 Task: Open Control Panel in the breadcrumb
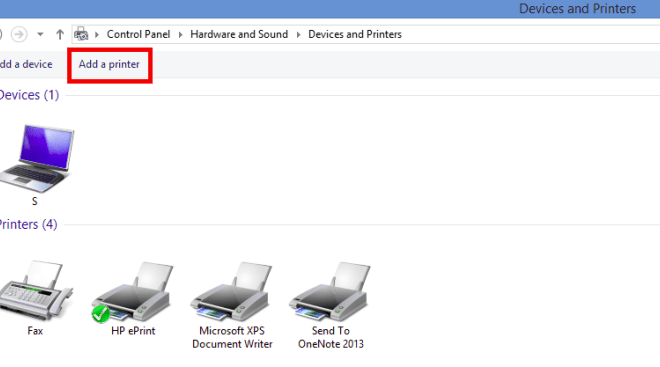138,34
